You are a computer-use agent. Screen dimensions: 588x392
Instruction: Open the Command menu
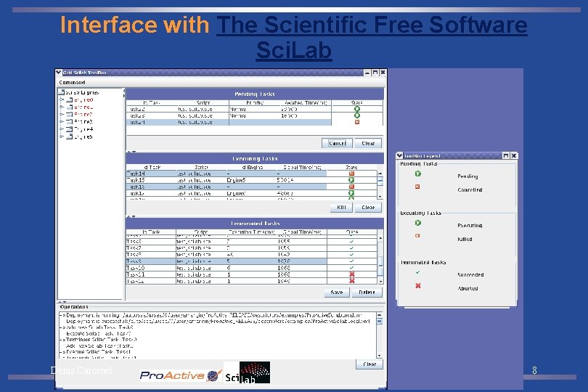72,82
